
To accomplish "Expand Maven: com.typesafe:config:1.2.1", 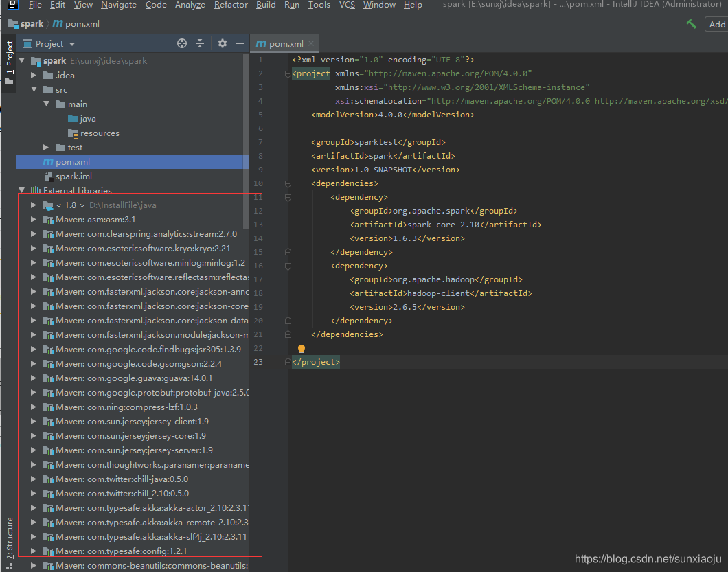I will pyautogui.click(x=34, y=551).
